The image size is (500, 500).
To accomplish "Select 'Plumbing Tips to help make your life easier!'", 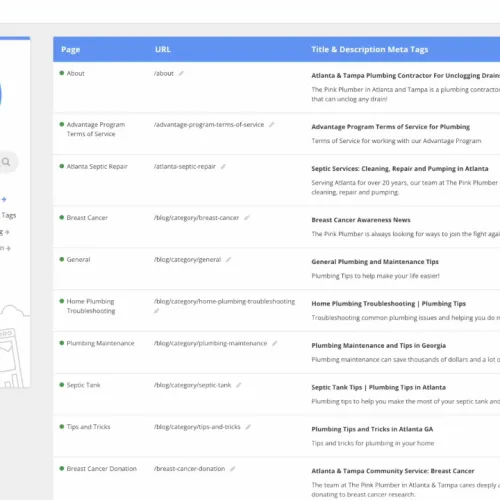I will coord(376,276).
